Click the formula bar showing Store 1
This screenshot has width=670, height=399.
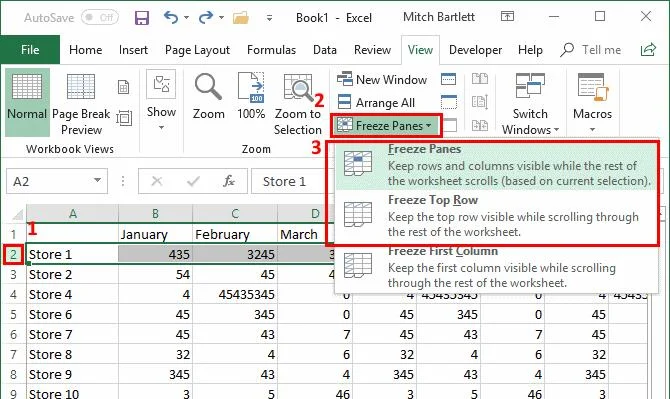tap(293, 181)
